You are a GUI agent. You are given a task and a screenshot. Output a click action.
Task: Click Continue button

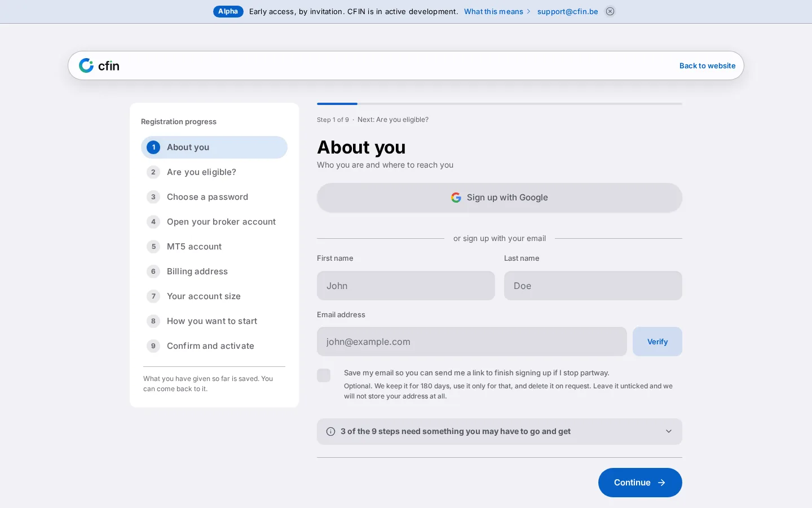(x=640, y=483)
